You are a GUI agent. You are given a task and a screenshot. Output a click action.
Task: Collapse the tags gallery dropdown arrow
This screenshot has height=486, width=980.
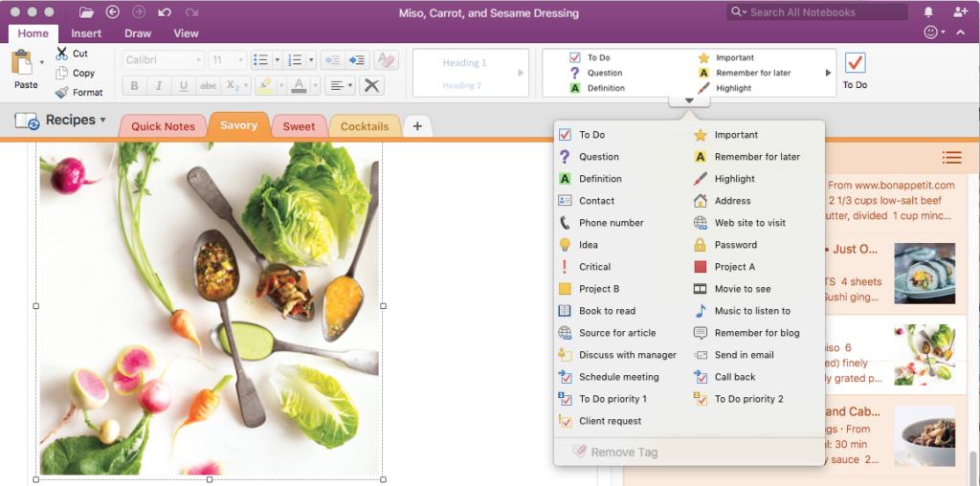pos(689,100)
